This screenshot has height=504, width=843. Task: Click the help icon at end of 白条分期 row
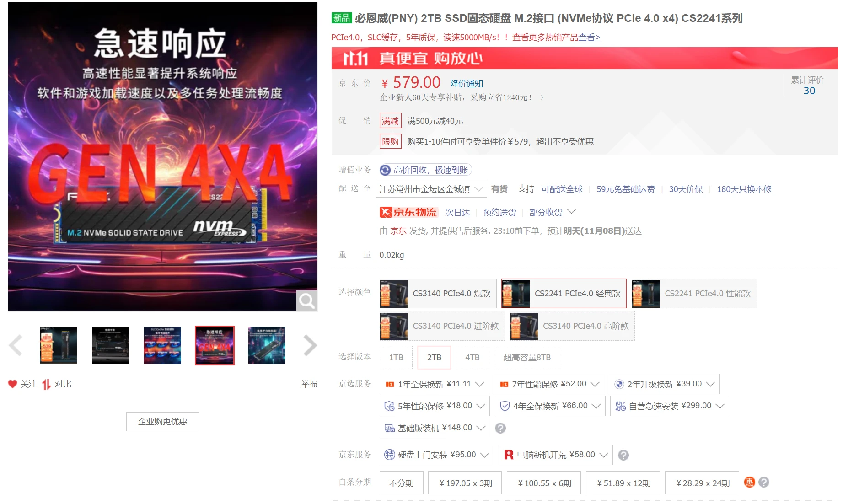(x=764, y=482)
